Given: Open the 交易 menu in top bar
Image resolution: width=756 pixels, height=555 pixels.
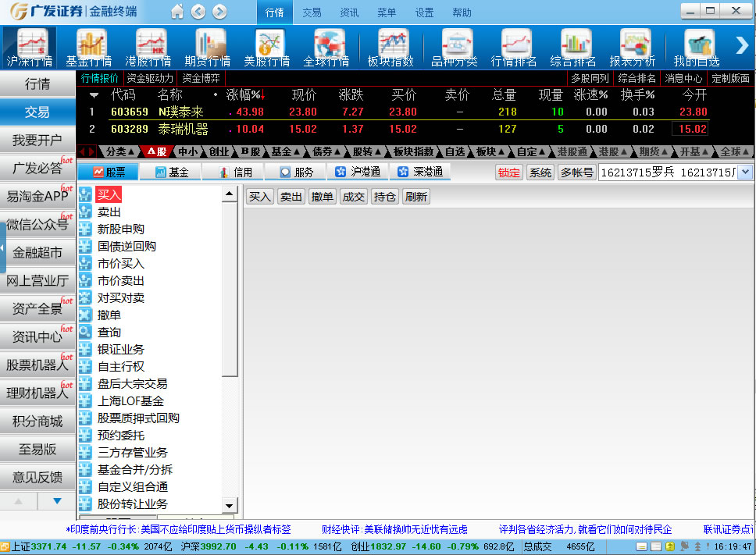Looking at the screenshot, I should [x=312, y=12].
